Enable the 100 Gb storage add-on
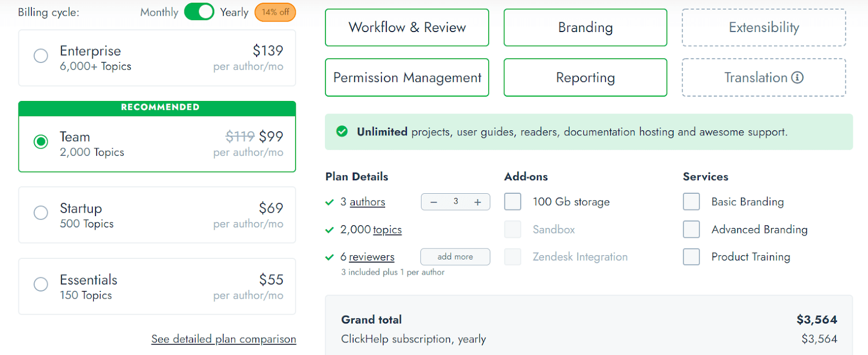 click(513, 202)
